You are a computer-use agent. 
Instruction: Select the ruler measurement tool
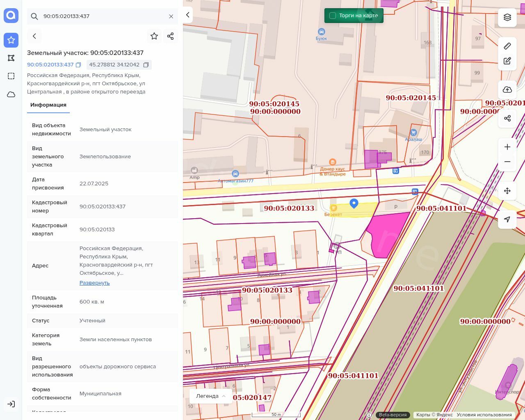tap(507, 46)
